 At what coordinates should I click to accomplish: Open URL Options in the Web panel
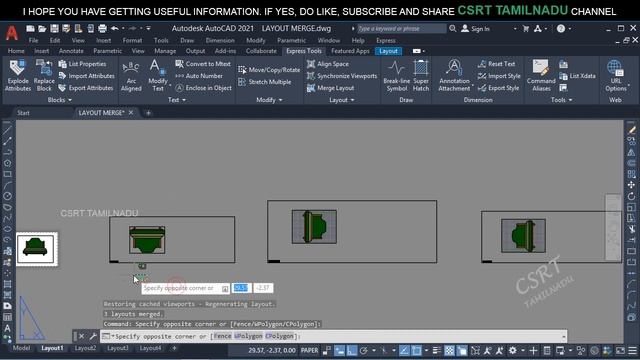coord(616,75)
